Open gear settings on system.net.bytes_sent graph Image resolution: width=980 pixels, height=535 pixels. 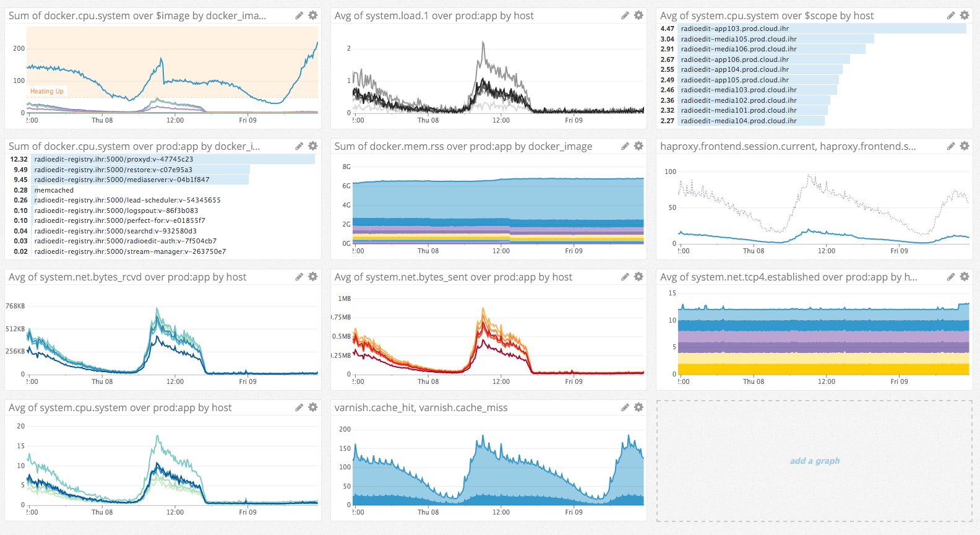click(638, 277)
